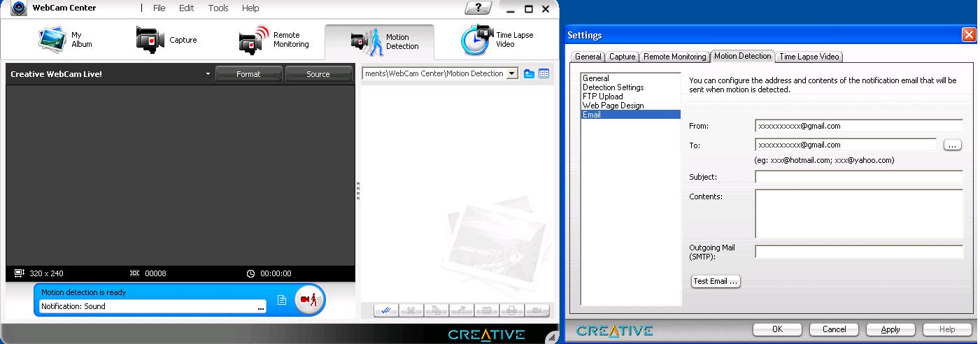Click the send-to arrow toolbar button
The image size is (980, 344).
point(462,310)
